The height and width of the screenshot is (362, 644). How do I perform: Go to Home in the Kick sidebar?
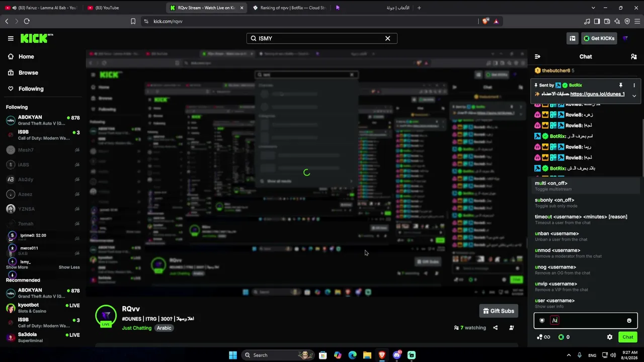click(x=26, y=56)
